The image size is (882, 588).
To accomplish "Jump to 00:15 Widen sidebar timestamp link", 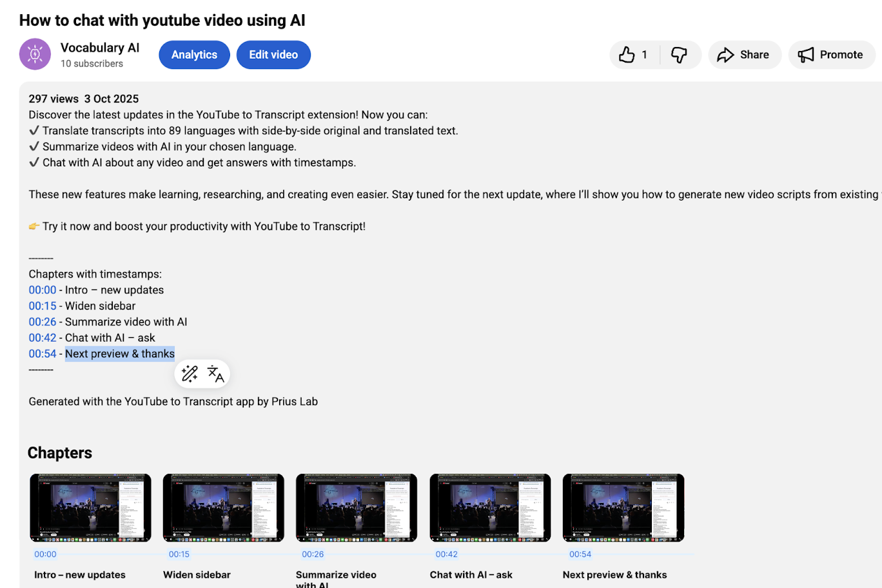I will tap(43, 306).
